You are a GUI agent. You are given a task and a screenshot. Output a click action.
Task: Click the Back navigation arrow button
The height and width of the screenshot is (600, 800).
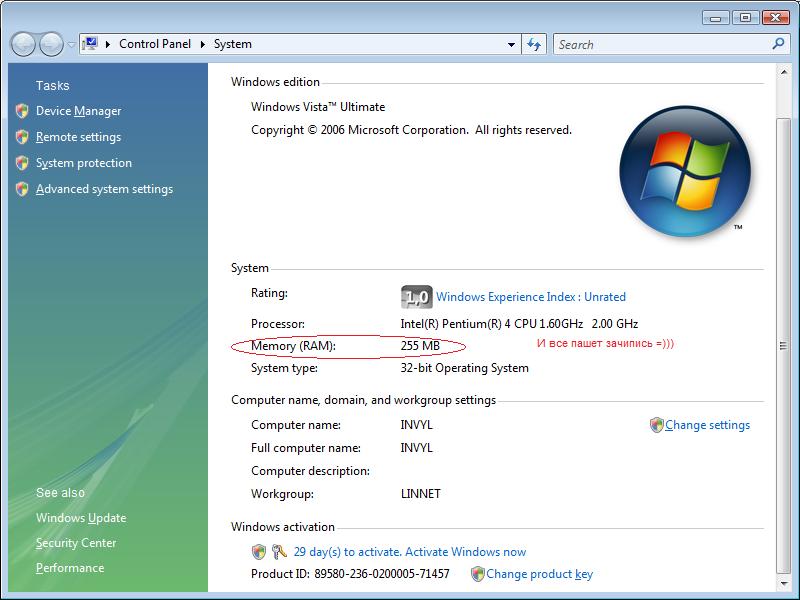pyautogui.click(x=23, y=44)
